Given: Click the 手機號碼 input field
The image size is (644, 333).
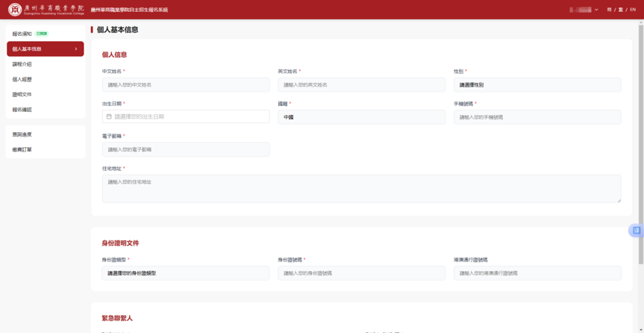Looking at the screenshot, I should (537, 116).
